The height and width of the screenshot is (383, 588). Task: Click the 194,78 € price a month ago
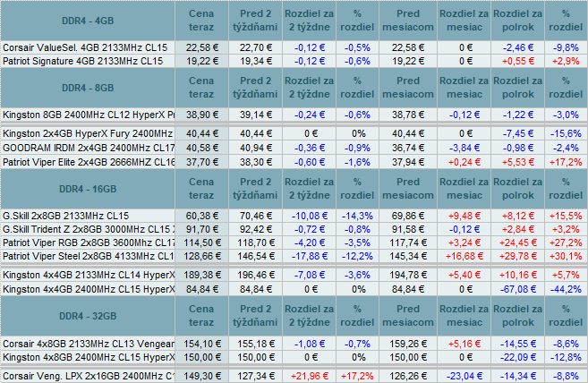pos(408,276)
